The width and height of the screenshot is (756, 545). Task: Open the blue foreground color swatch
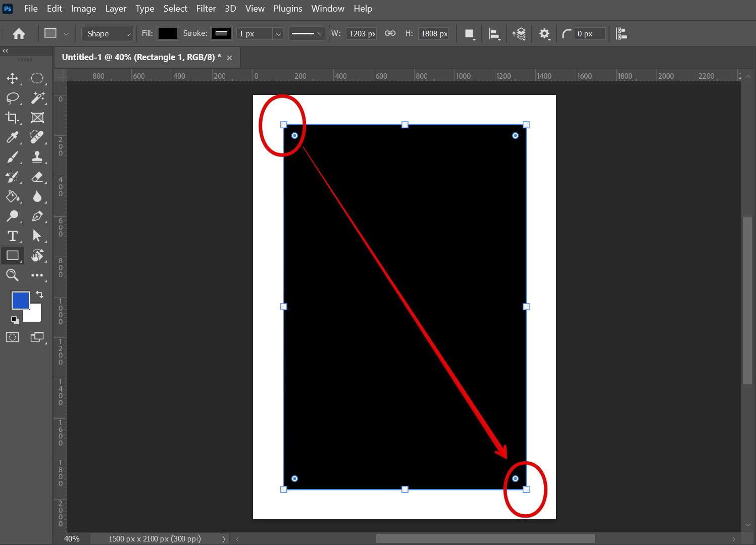20,301
